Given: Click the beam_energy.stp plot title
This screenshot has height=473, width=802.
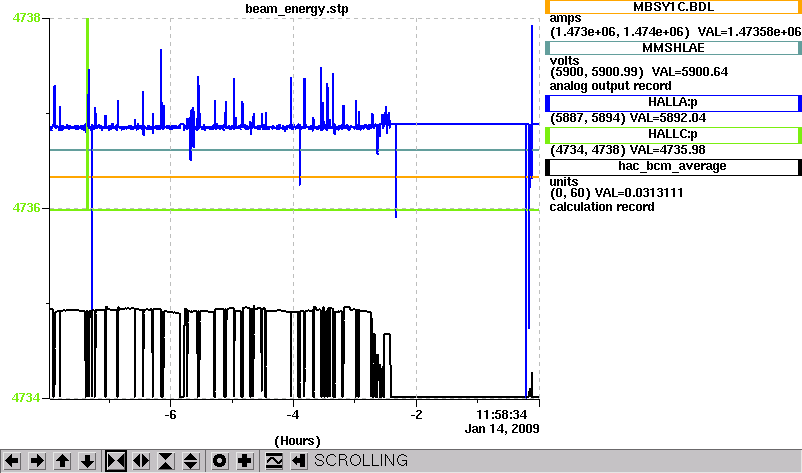Looking at the screenshot, I should 297,9.
